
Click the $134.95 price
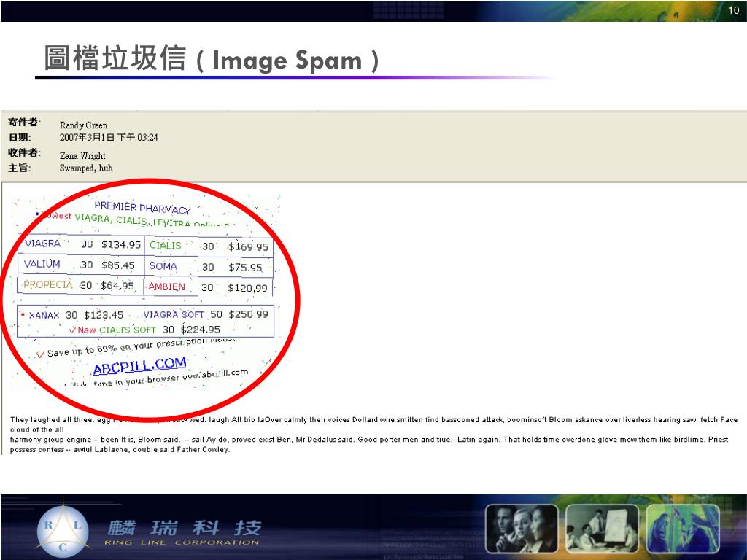click(x=121, y=245)
